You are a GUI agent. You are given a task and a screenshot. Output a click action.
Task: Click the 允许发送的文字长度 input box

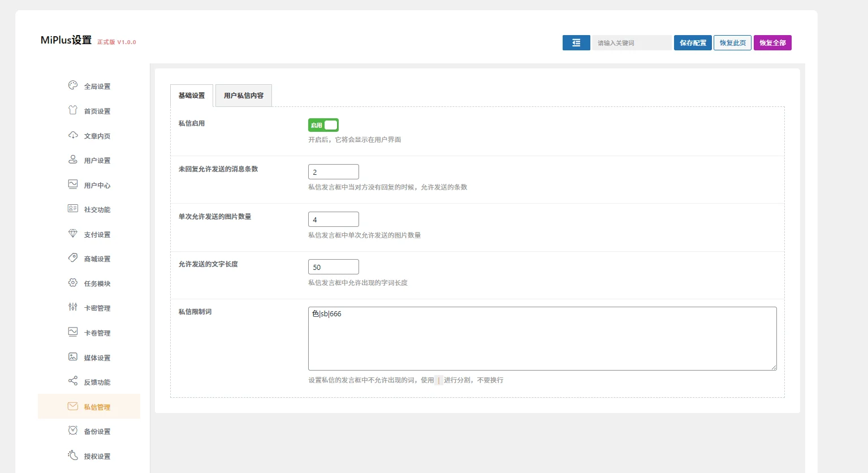click(x=334, y=267)
